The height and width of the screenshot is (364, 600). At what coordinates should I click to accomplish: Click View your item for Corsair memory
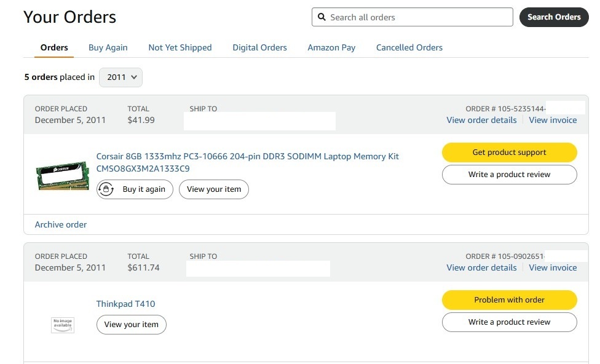[x=214, y=189]
